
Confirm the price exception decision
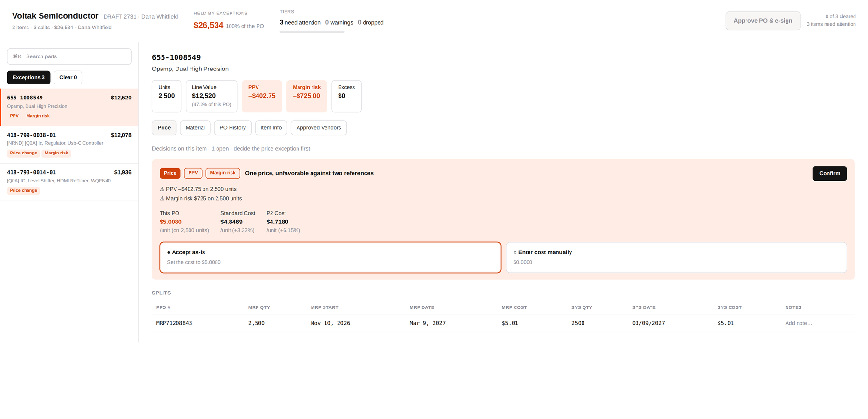pyautogui.click(x=829, y=173)
